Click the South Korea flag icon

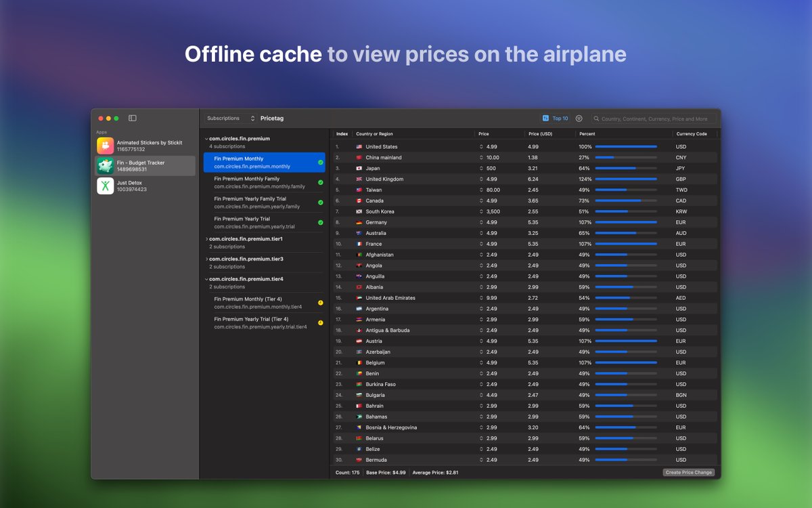pos(359,211)
